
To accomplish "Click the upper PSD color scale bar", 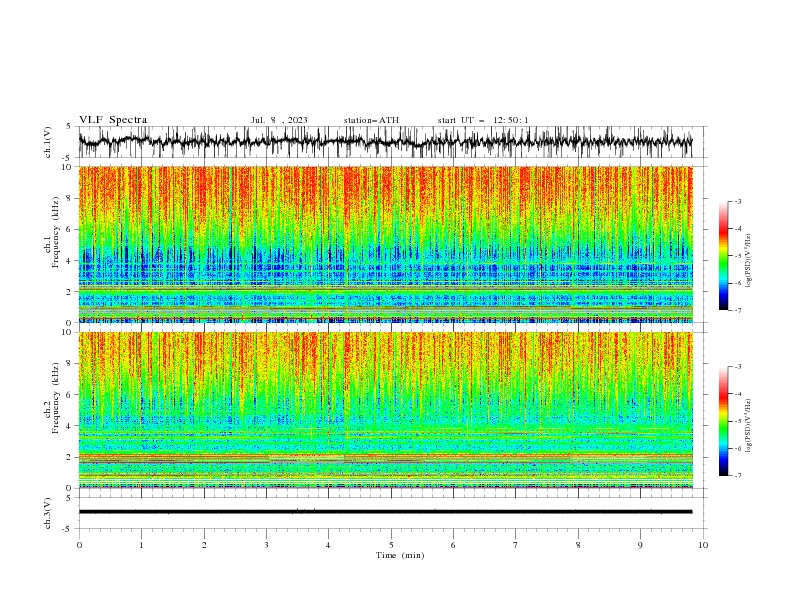I will 723,256.
